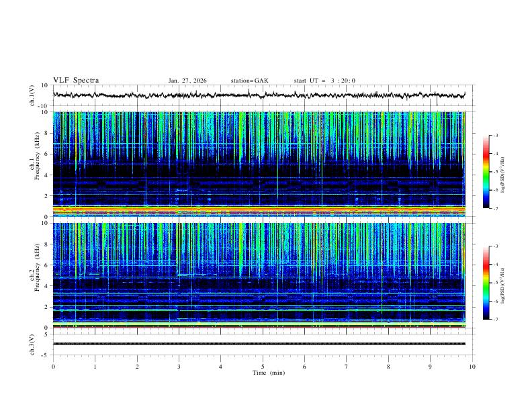Click the bright sub-1 kHz band in ch.1 spectrogram
This screenshot has height=411, width=532.
(x=259, y=210)
